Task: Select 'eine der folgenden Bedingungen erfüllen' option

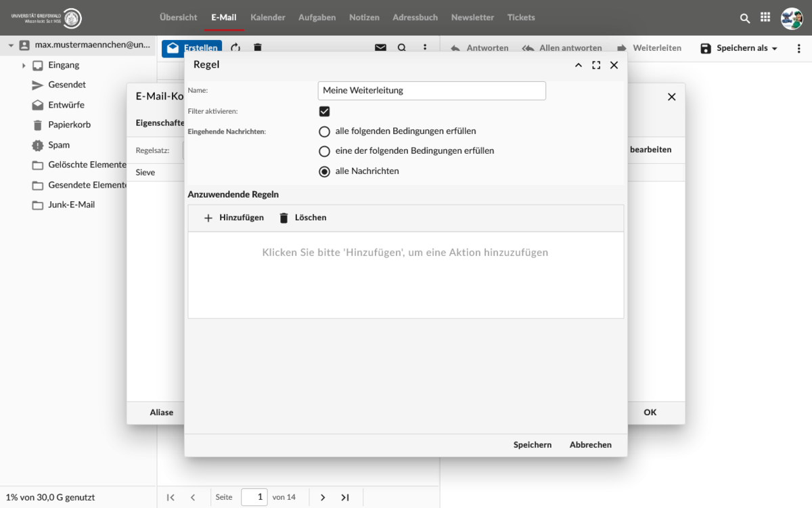Action: click(x=325, y=151)
